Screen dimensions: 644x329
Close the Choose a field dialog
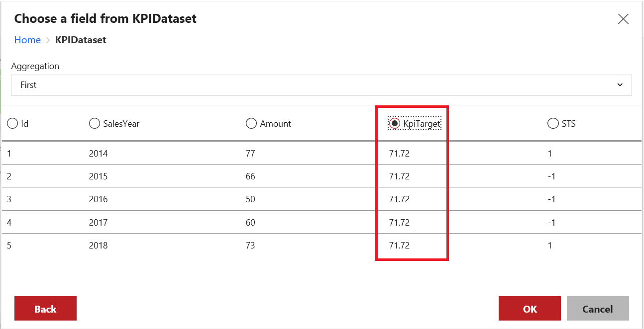click(623, 19)
